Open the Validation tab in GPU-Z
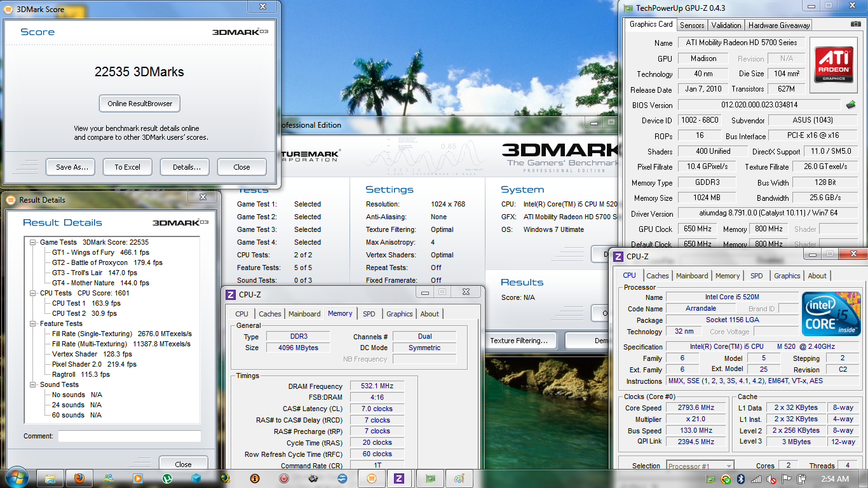The image size is (868, 488). [726, 25]
